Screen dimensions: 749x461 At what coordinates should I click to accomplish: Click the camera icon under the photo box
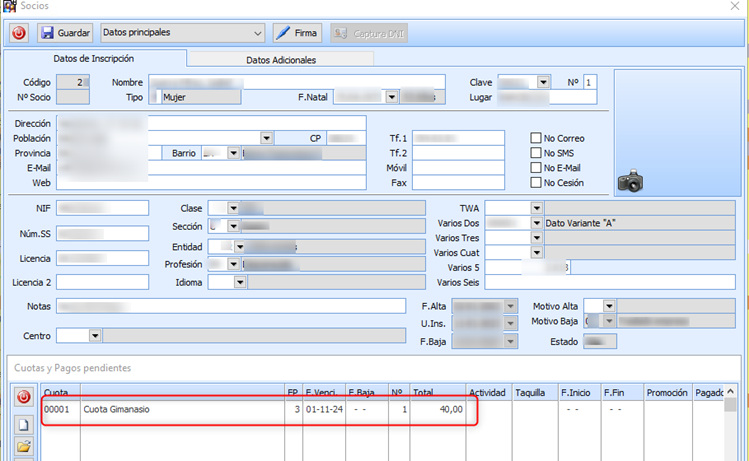[630, 181]
